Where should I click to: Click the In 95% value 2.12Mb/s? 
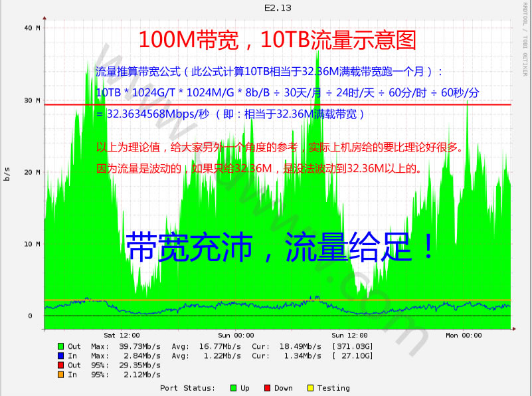(x=142, y=375)
